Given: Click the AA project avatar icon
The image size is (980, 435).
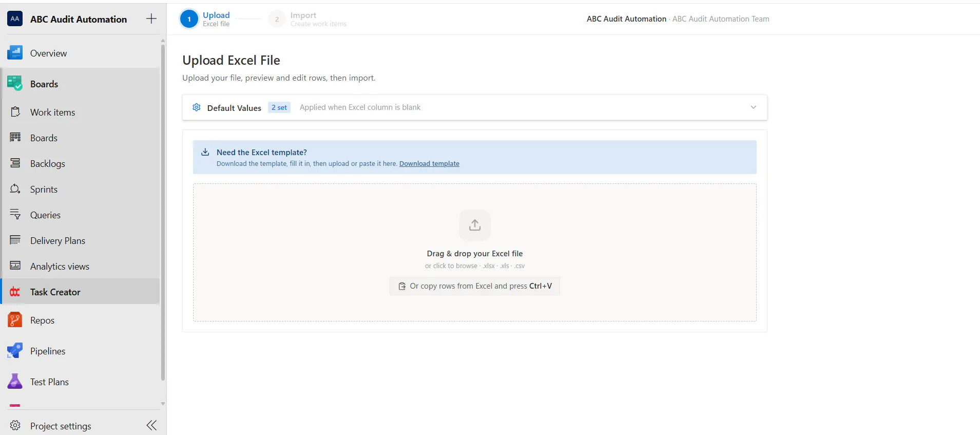Looking at the screenshot, I should (15, 19).
